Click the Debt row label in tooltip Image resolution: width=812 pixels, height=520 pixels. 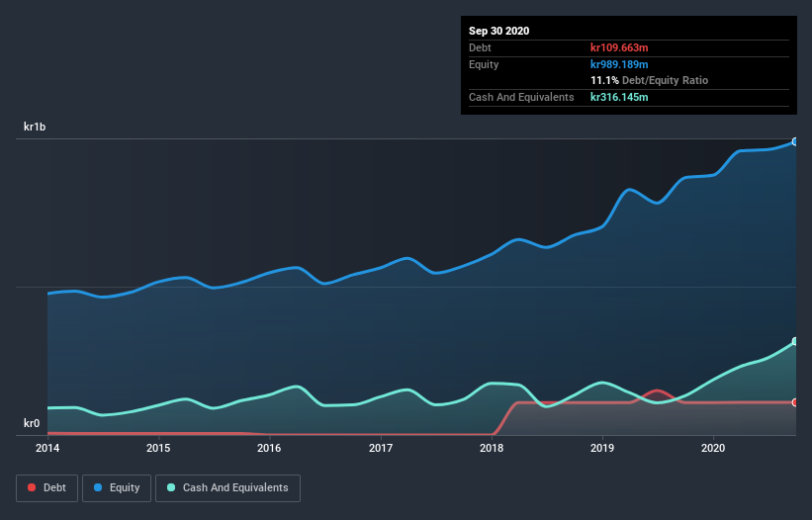[480, 47]
